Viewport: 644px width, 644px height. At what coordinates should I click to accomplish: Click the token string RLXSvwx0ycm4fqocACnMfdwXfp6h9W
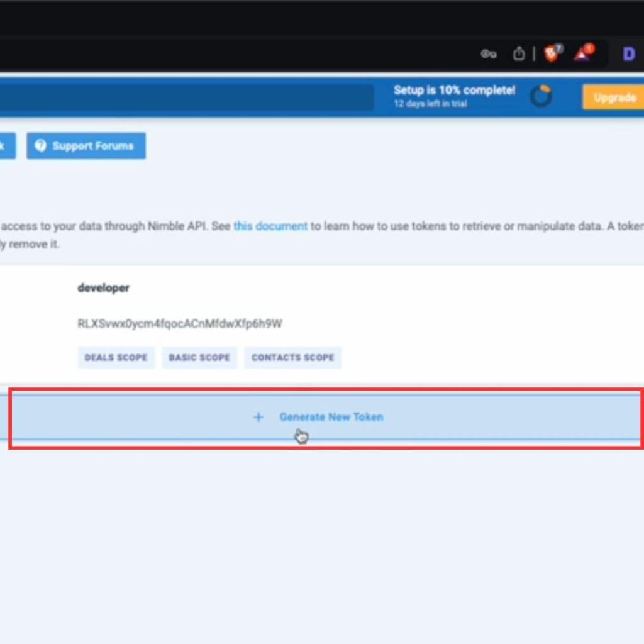pyautogui.click(x=179, y=324)
